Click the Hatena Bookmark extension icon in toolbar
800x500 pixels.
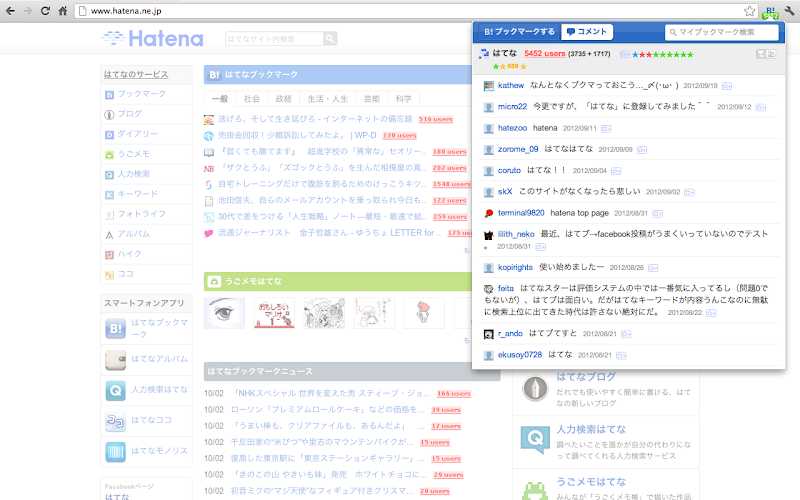tap(770, 12)
